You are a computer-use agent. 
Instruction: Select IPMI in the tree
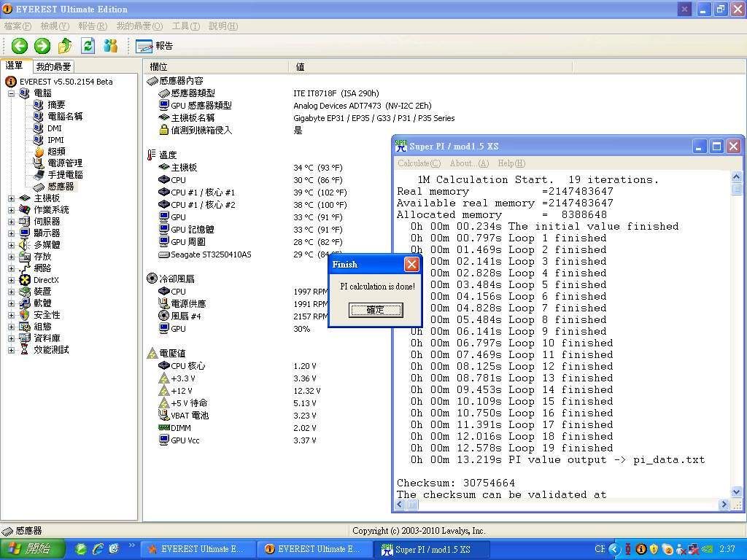coord(55,140)
